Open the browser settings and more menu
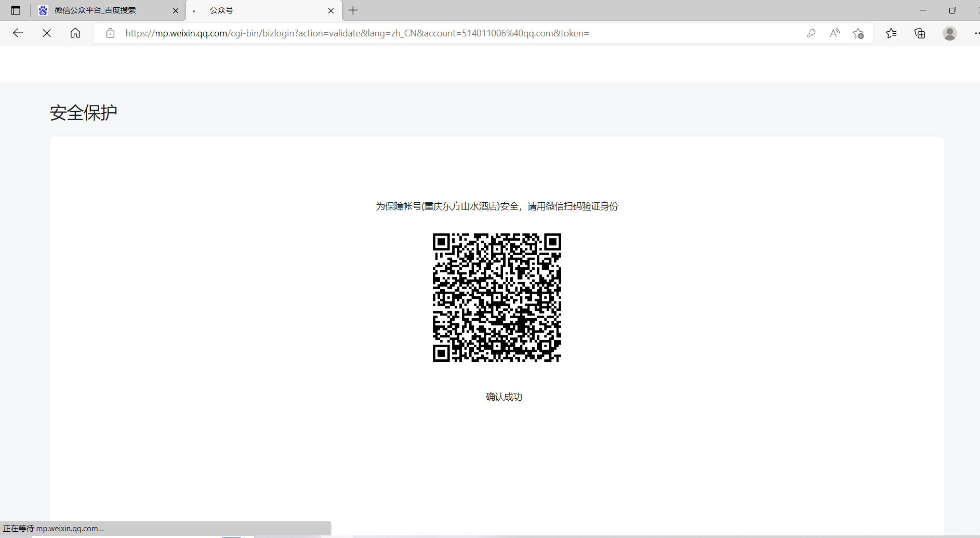Viewport: 980px width, 538px height. click(976, 33)
